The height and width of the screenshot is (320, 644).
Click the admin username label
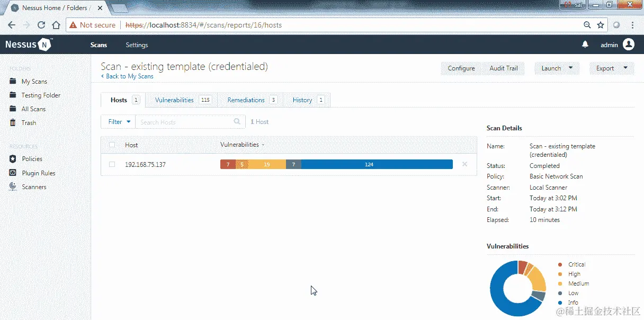609,45
